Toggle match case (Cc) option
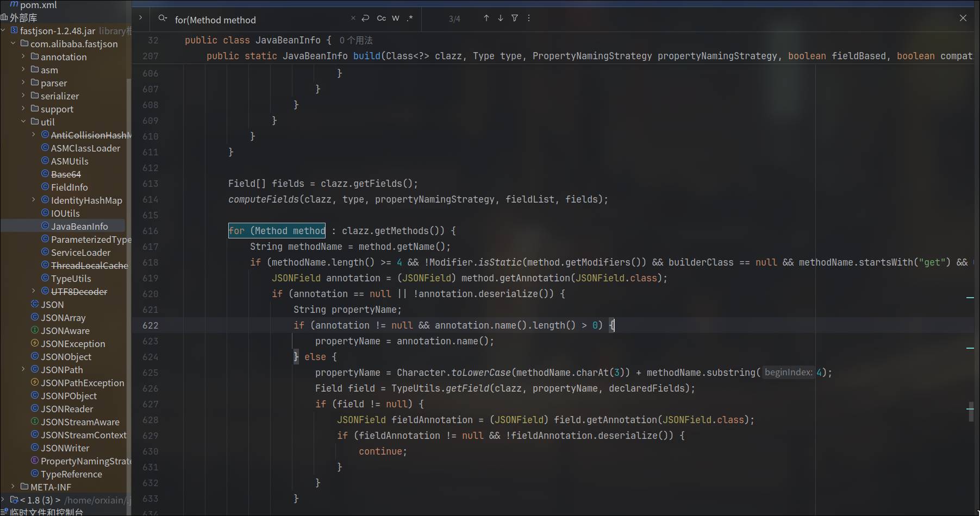 pos(381,18)
